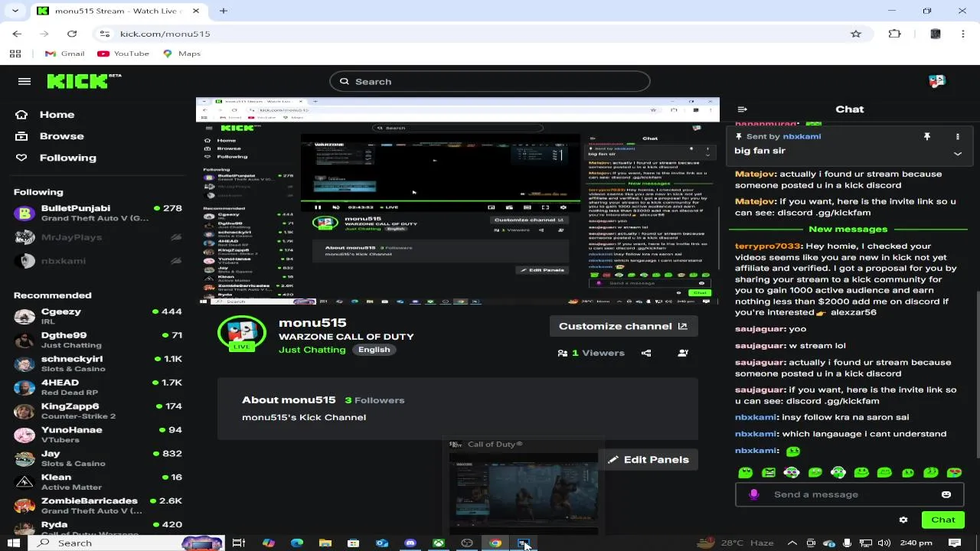Image resolution: width=980 pixels, height=551 pixels.
Task: Open BulletPunjabi's channel from Following list
Action: tap(97, 213)
